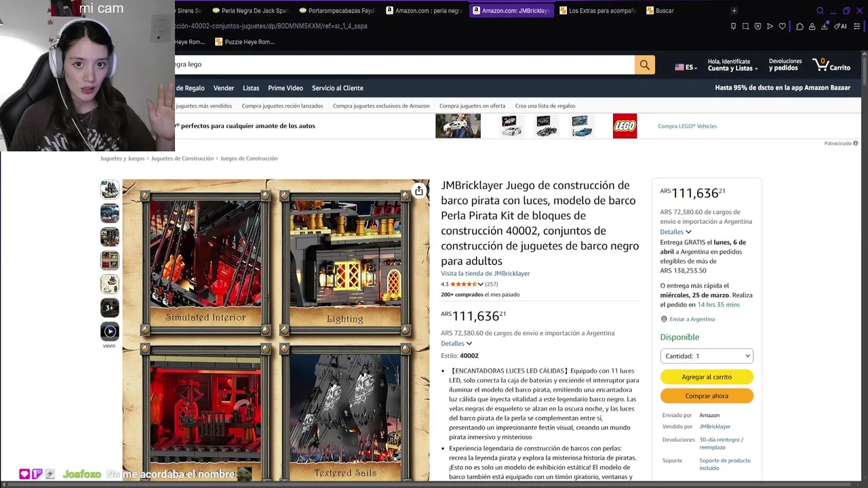Click the heart bookmark icon in toolbar
The height and width of the screenshot is (488, 868).
(x=782, y=26)
